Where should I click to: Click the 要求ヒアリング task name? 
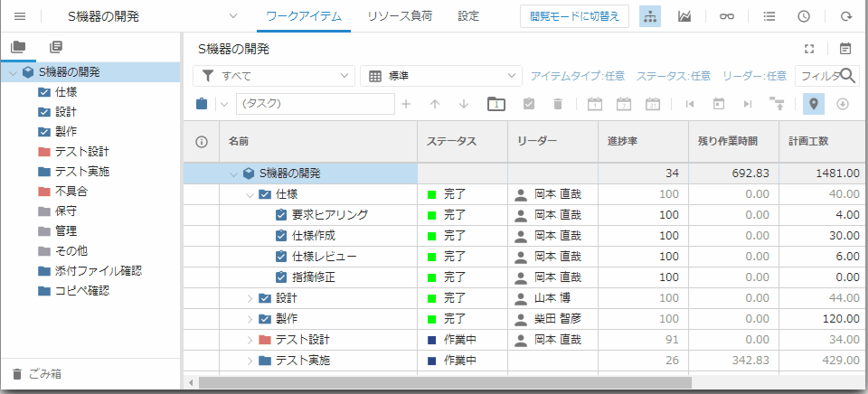[x=330, y=215]
